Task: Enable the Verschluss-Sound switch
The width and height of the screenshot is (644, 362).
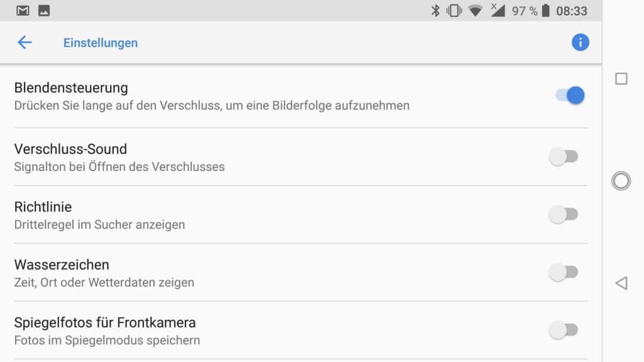Action: (563, 156)
